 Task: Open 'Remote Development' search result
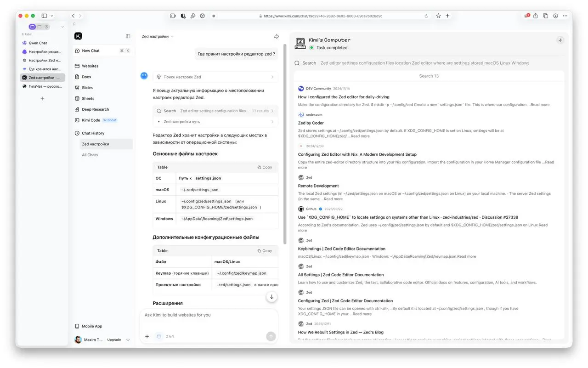(x=318, y=186)
